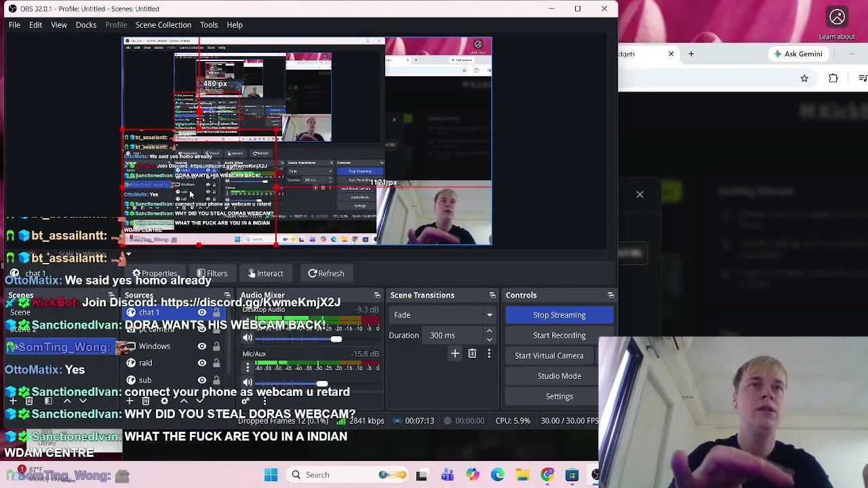Open OBS Settings from Controls
This screenshot has height=488, width=868.
pos(559,396)
